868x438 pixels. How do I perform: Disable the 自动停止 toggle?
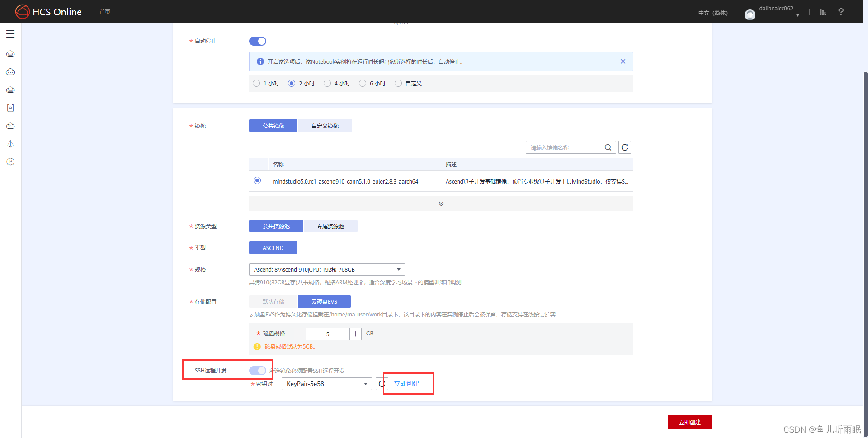pyautogui.click(x=257, y=41)
